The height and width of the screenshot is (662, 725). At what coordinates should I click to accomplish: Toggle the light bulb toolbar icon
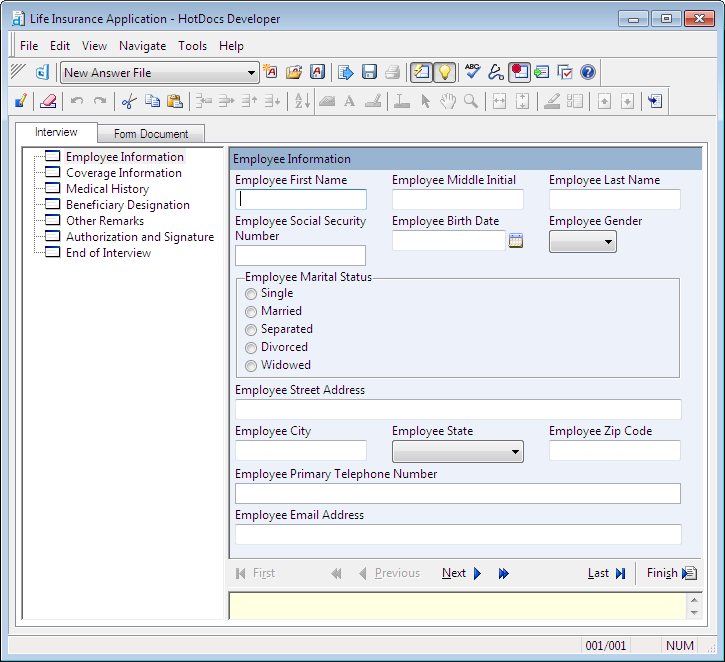[x=444, y=72]
